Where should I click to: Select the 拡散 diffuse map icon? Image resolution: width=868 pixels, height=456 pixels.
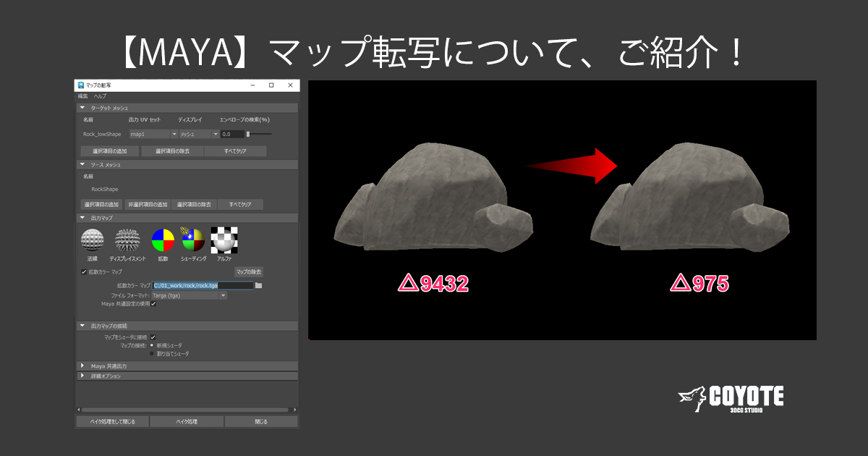coord(163,240)
